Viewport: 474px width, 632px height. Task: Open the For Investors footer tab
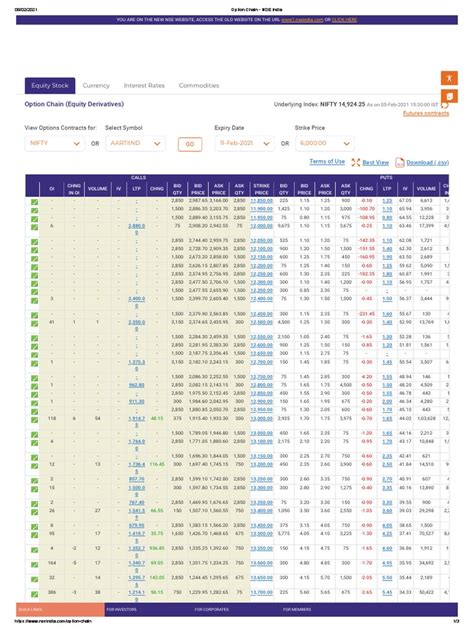pos(121,609)
